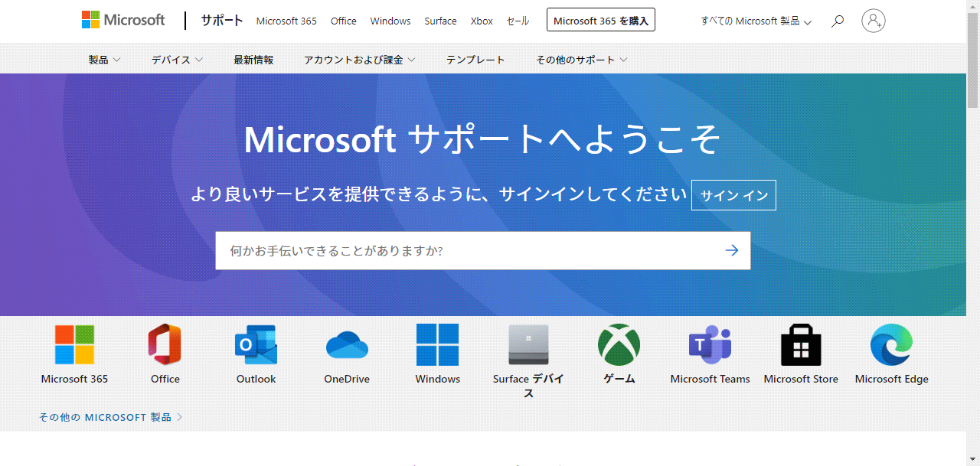Expand すべての Microsoft 製品 menu
Screen dimensions: 980x466
coord(756,21)
